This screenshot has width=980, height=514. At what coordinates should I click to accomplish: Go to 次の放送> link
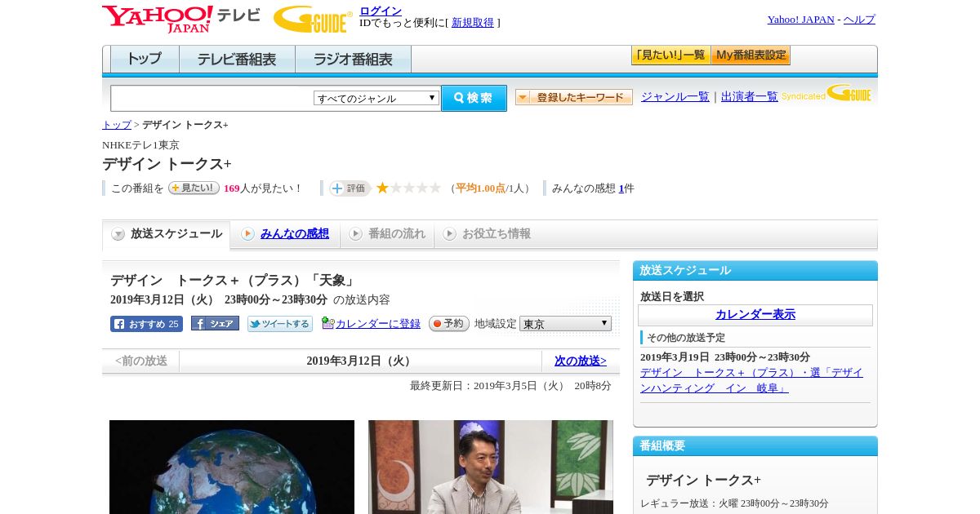581,361
